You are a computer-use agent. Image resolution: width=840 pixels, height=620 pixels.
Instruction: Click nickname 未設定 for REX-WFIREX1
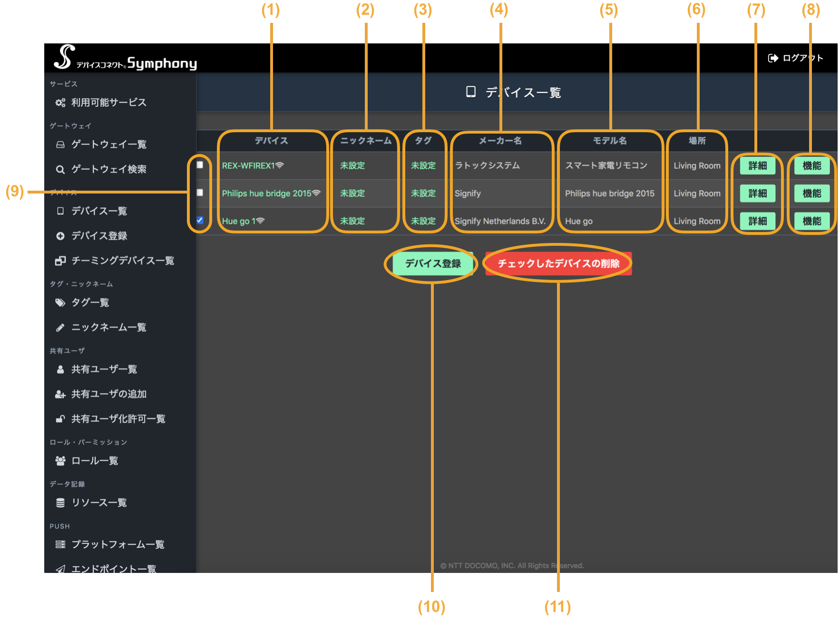(x=352, y=165)
